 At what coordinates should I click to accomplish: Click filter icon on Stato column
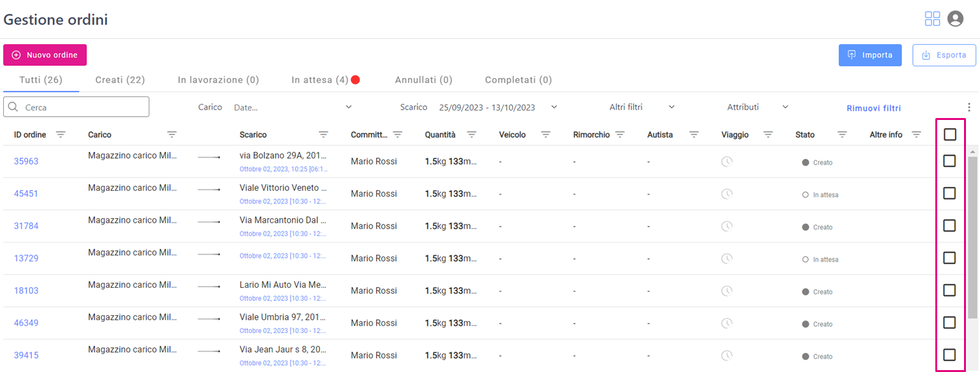click(x=842, y=135)
